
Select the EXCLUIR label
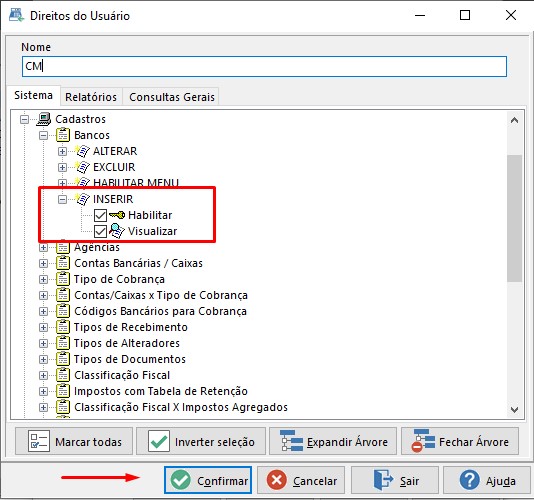pyautogui.click(x=114, y=167)
